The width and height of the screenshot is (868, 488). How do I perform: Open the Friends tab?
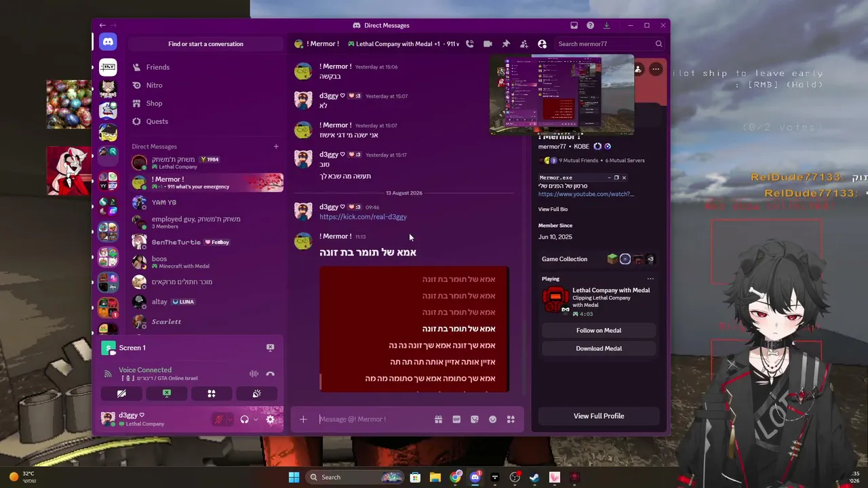click(205, 67)
